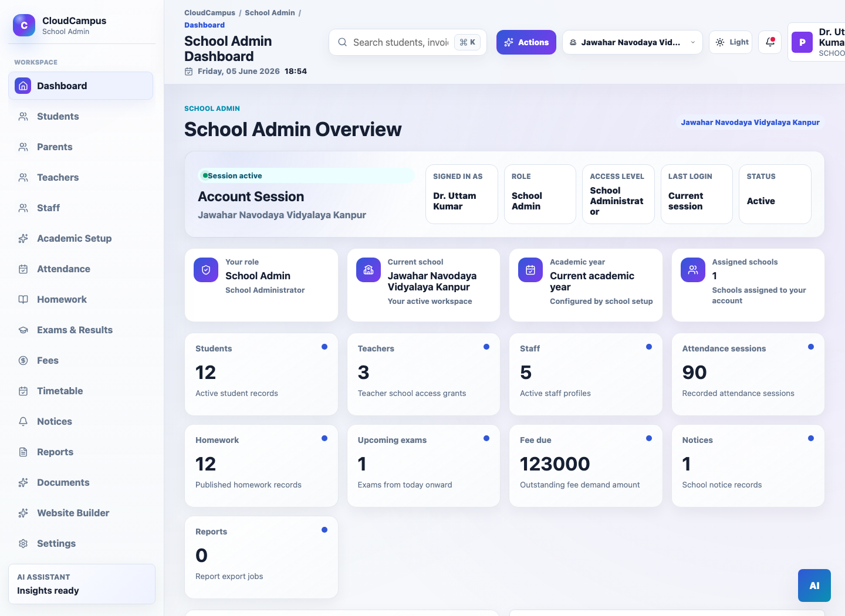Click School Admin breadcrumb link

pyautogui.click(x=270, y=13)
